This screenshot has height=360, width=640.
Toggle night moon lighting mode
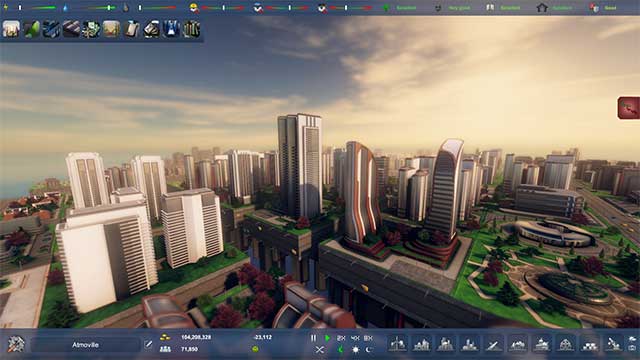tap(368, 350)
